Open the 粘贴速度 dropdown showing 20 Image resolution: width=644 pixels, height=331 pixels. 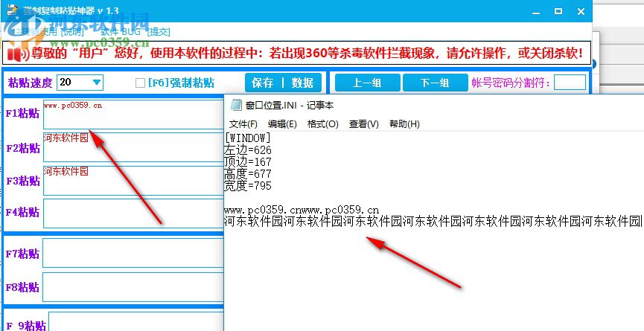click(x=80, y=83)
